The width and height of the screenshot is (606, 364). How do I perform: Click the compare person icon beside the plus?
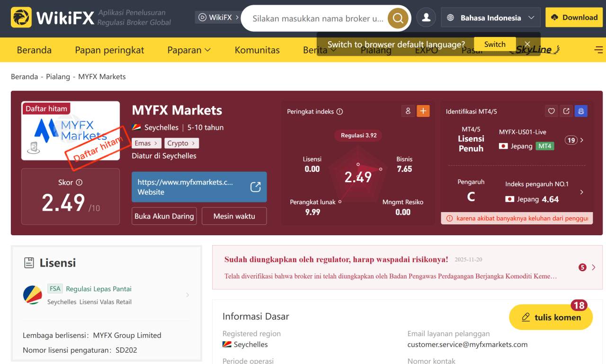coord(408,110)
